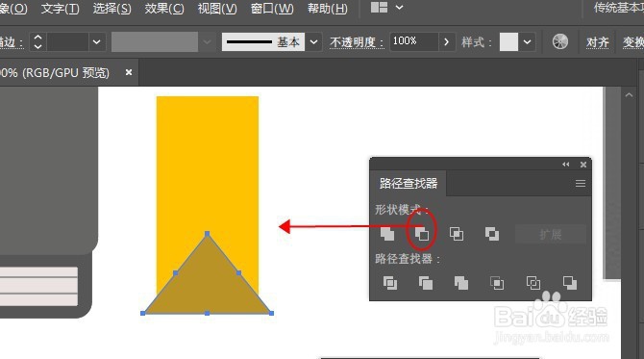
Task: Open the 窗口(W) menu
Action: [x=272, y=9]
